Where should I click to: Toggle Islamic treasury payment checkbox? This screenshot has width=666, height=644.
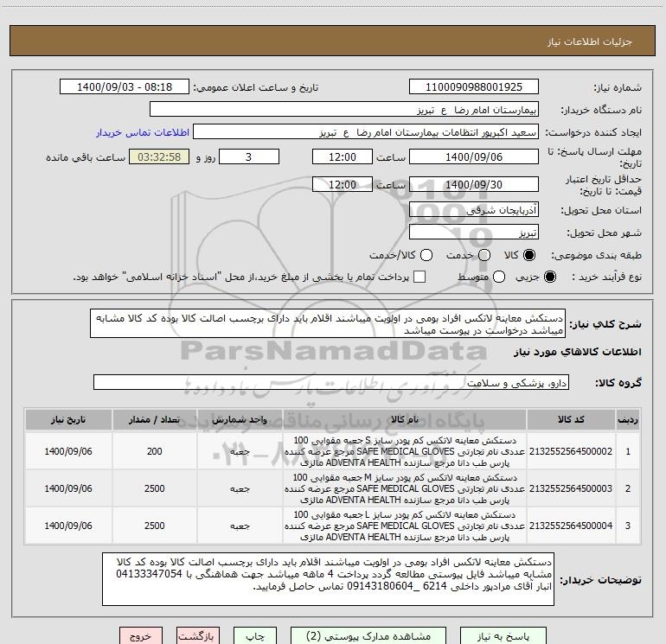[419, 277]
